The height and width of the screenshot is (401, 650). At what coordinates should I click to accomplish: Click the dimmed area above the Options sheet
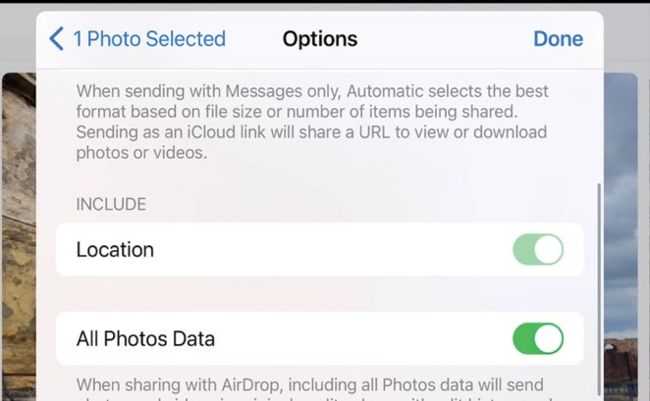pos(325,7)
